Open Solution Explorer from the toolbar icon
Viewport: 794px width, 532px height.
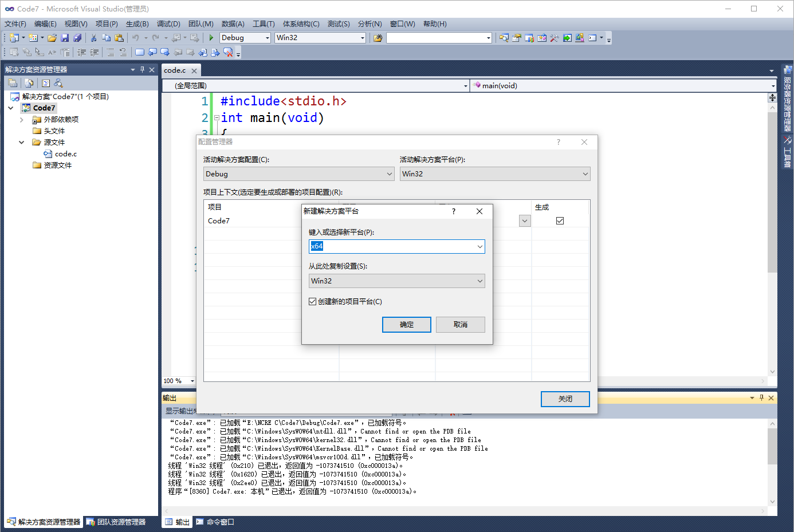pos(504,38)
